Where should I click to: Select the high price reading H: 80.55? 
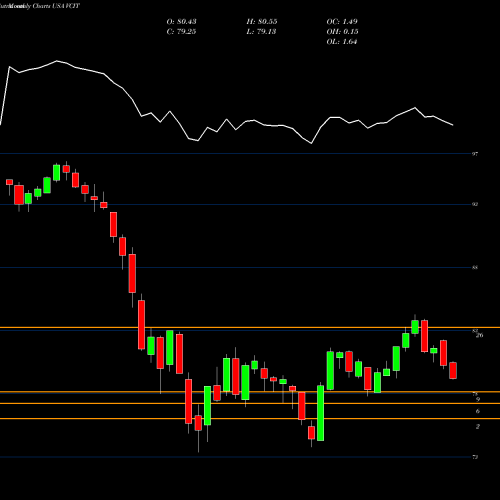pyautogui.click(x=262, y=22)
